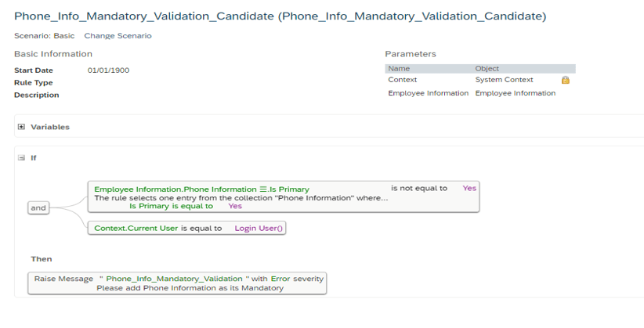Viewport: 644px width, 328px height.
Task: Click the Name column header in Parameters
Action: point(399,69)
